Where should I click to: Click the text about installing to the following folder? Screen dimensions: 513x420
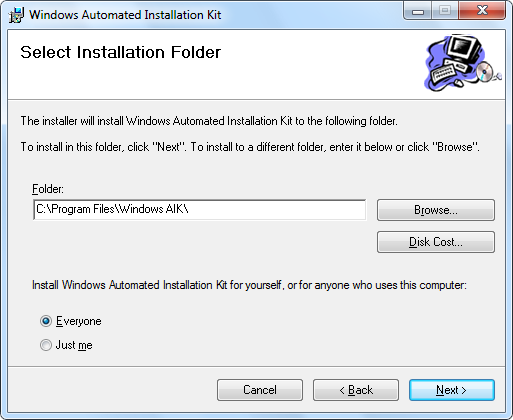tap(209, 121)
